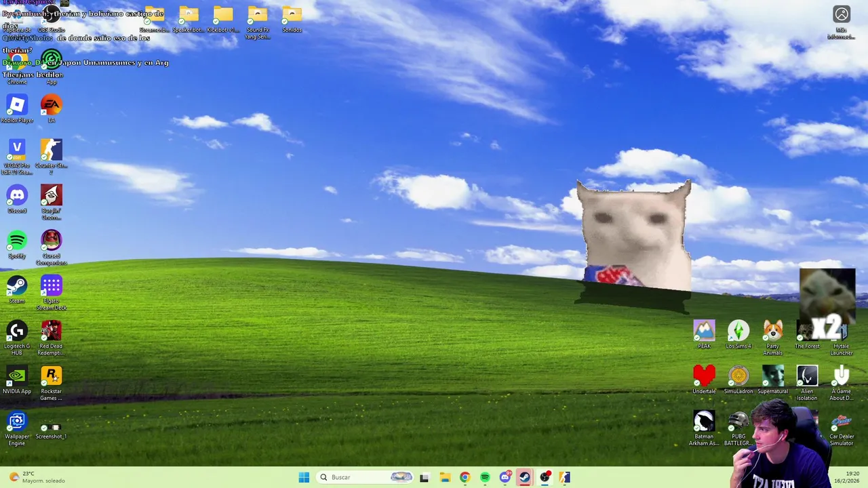Open Logitech G HUB desktop icon
This screenshot has height=488, width=868.
point(17,338)
